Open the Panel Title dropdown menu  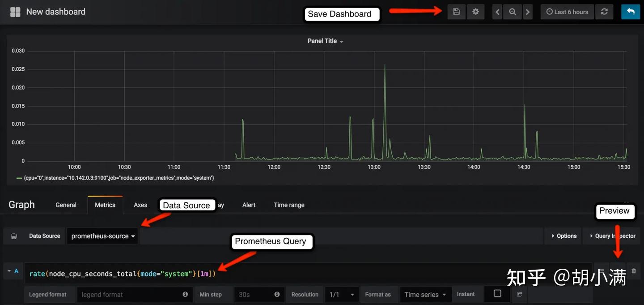325,41
